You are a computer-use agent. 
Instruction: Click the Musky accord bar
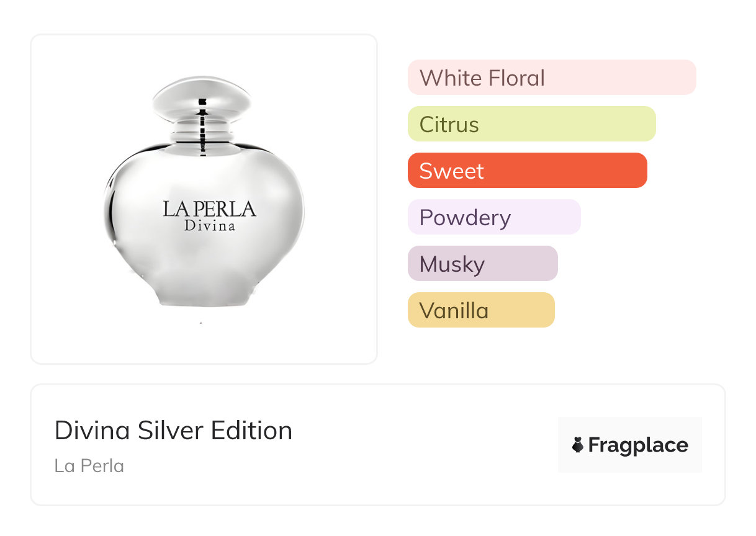point(482,264)
